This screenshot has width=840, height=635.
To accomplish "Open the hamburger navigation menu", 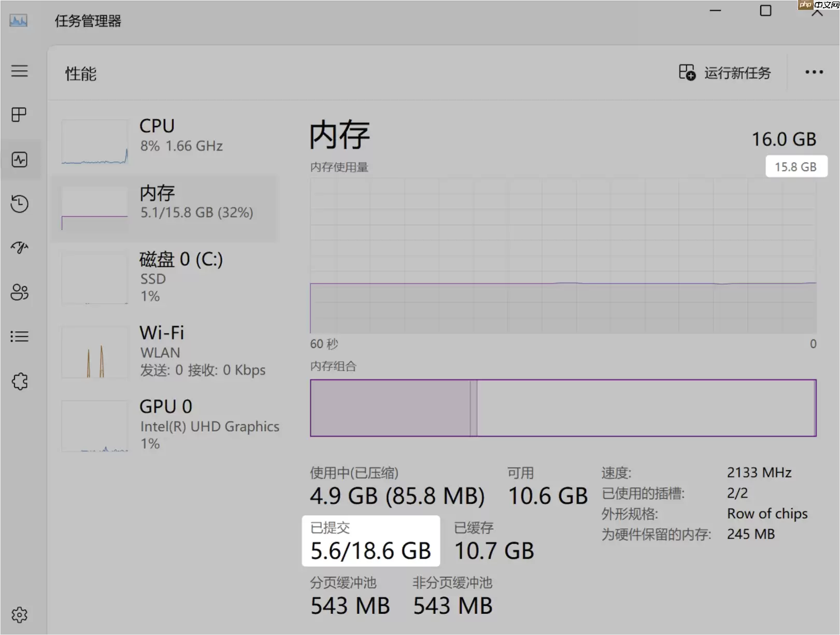I will (20, 70).
